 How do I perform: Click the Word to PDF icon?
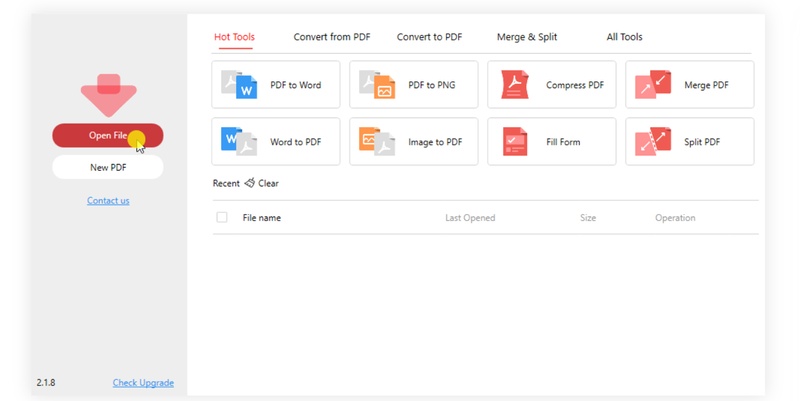tap(239, 141)
